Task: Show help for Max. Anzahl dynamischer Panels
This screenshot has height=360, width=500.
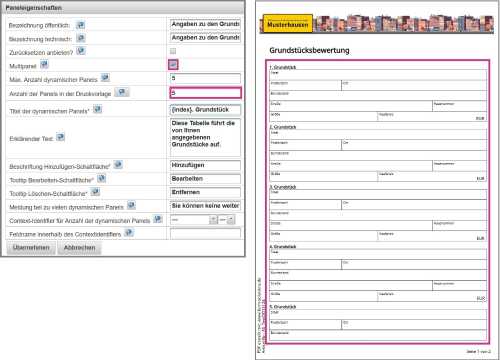Action: [x=105, y=78]
